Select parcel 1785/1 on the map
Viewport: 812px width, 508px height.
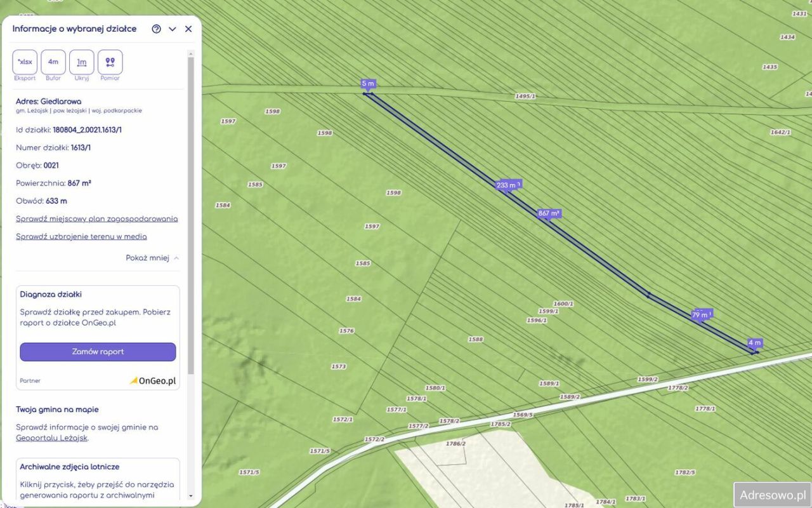[x=574, y=505]
